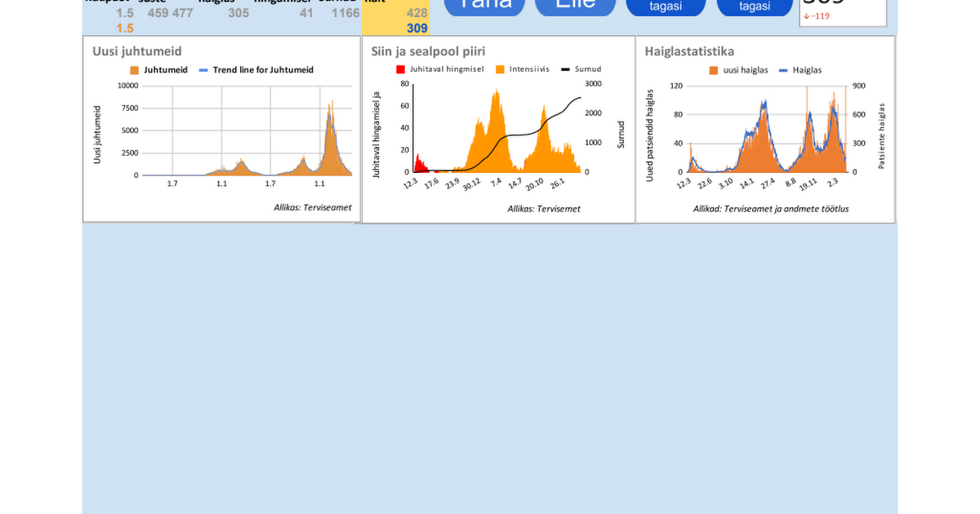Select the orange 1.5 date cell
Screen dimensions: 980x514
[125, 29]
